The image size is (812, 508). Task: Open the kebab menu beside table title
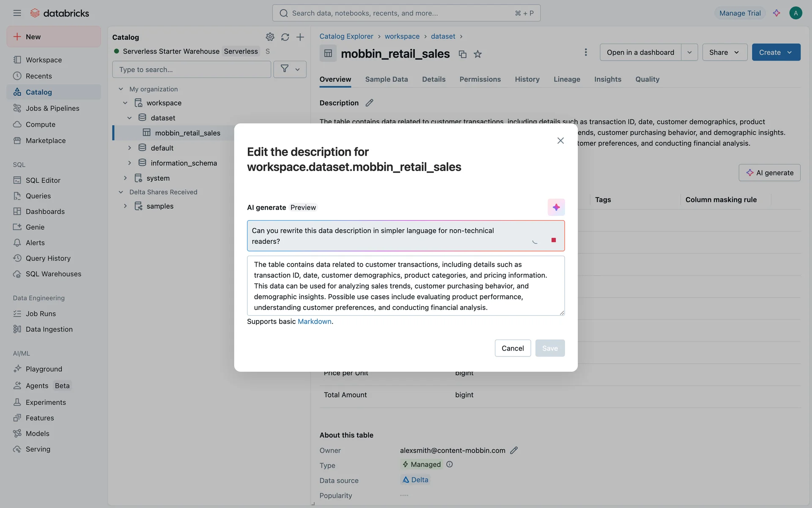pyautogui.click(x=585, y=52)
